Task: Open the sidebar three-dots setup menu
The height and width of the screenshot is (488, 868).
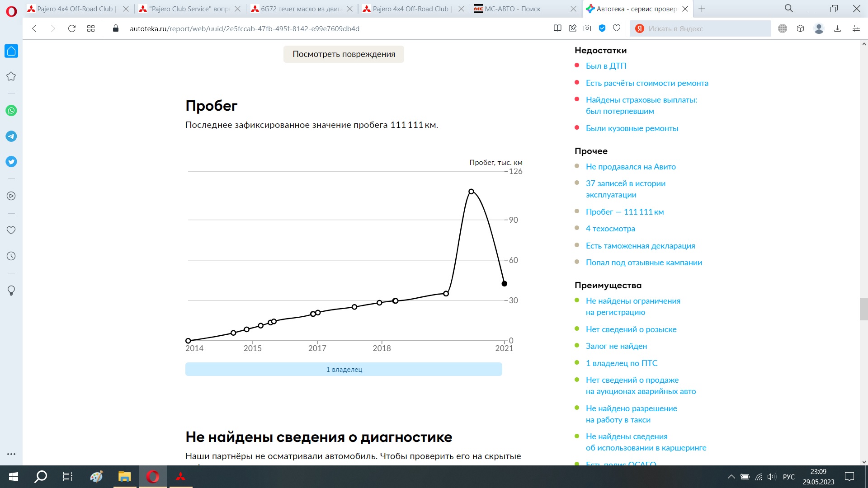Action: (x=11, y=454)
